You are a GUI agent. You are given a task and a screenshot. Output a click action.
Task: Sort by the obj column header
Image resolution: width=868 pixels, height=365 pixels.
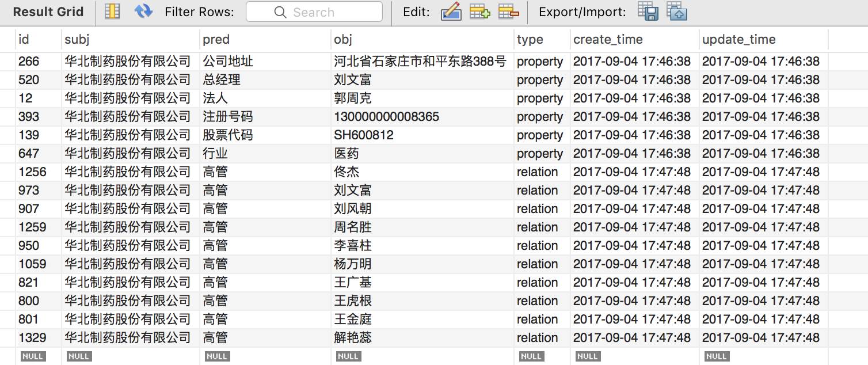422,40
